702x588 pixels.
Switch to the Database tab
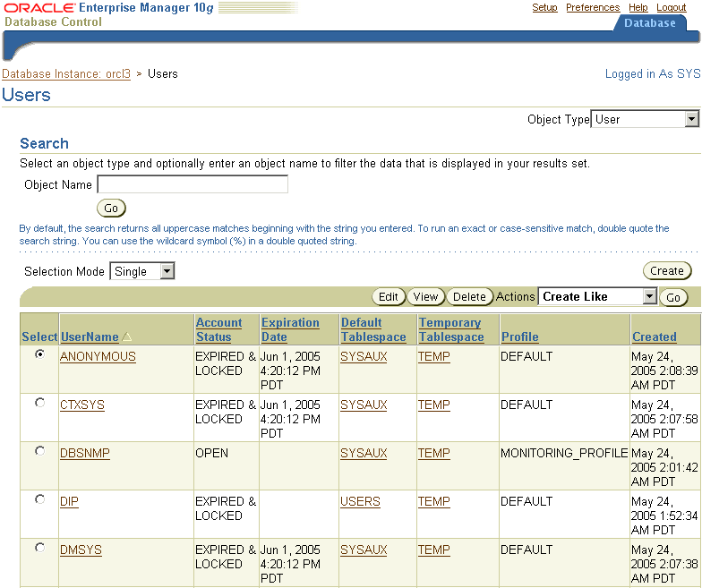(x=649, y=23)
